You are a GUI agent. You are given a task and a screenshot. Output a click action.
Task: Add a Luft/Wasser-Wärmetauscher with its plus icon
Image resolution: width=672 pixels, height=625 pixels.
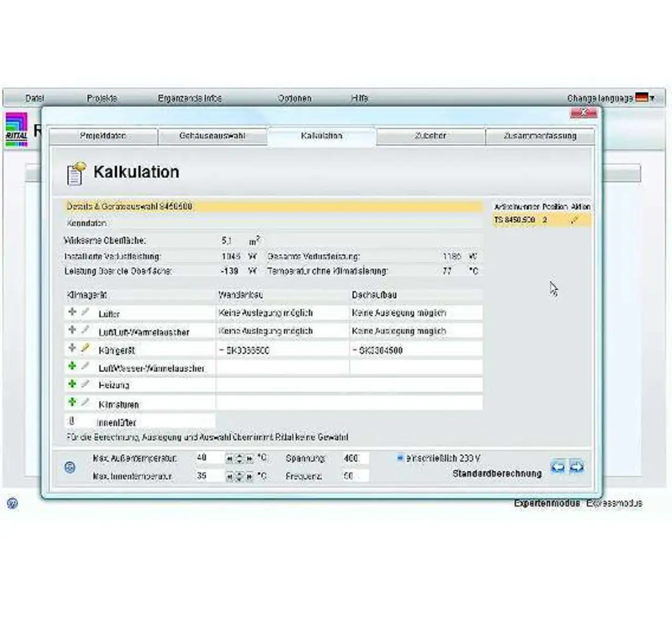click(72, 366)
